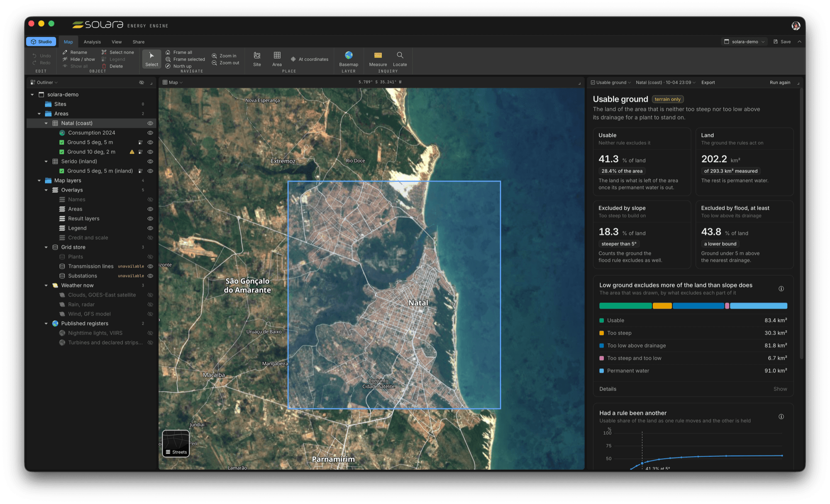Open info icon for low ground chart
The image size is (830, 504).
[781, 289]
